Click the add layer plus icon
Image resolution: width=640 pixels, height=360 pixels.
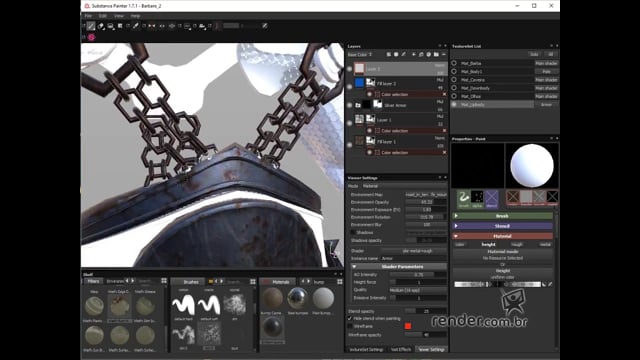(x=413, y=54)
